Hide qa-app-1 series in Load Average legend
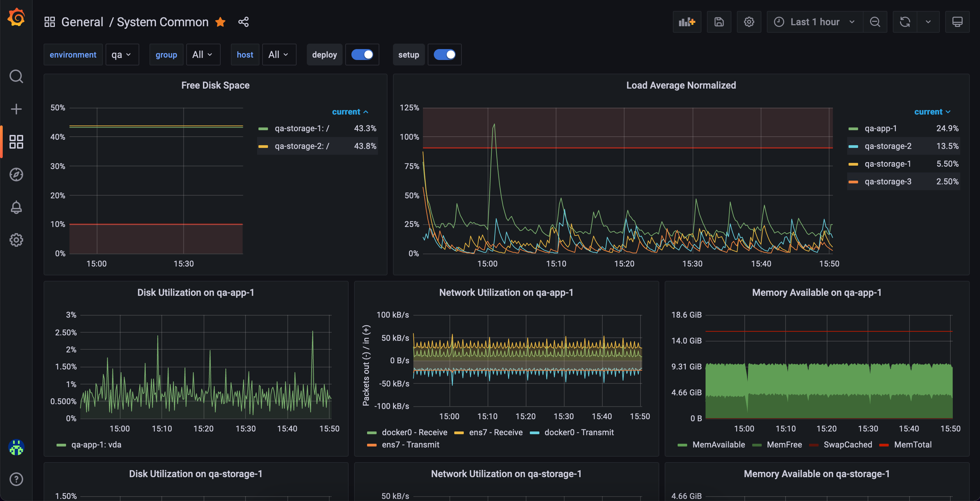This screenshot has width=980, height=501. click(x=880, y=129)
